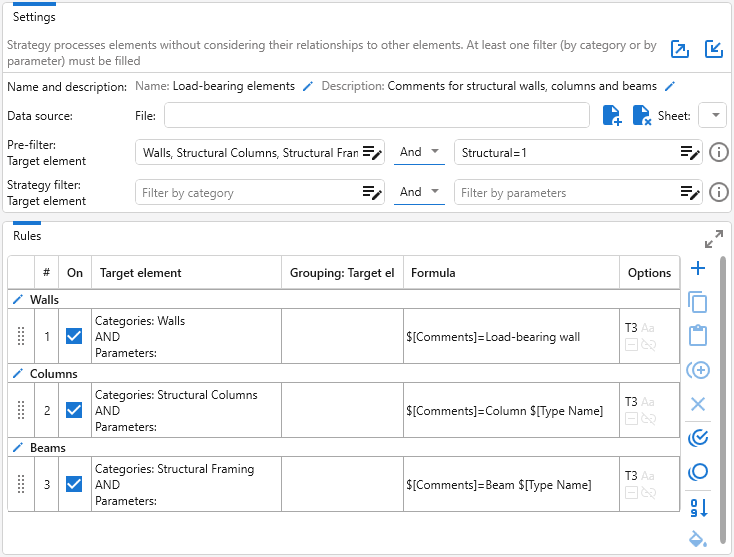Open the Sheet dropdown

712,115
